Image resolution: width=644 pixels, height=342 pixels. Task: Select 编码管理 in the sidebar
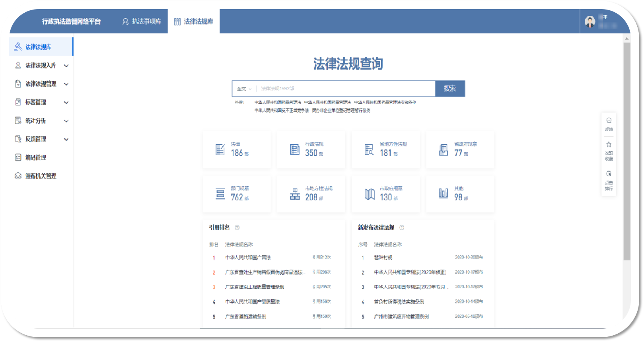(x=36, y=157)
